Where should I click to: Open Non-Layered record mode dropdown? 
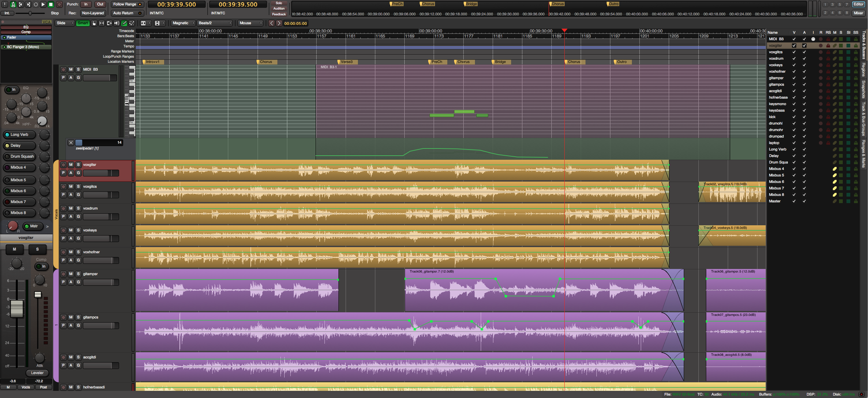(x=93, y=13)
